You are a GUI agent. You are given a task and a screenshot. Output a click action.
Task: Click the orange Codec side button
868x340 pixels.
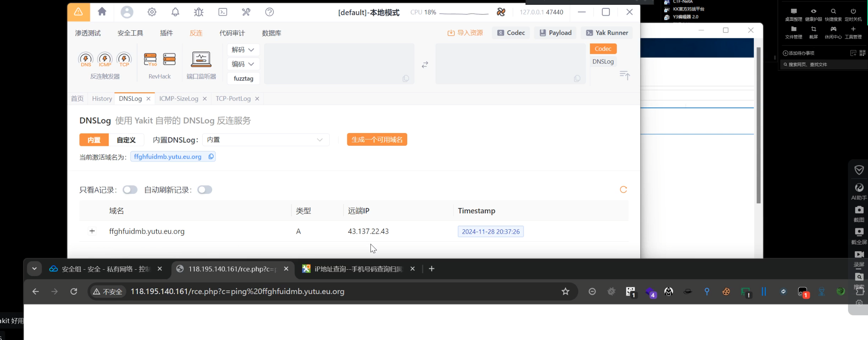pos(603,49)
